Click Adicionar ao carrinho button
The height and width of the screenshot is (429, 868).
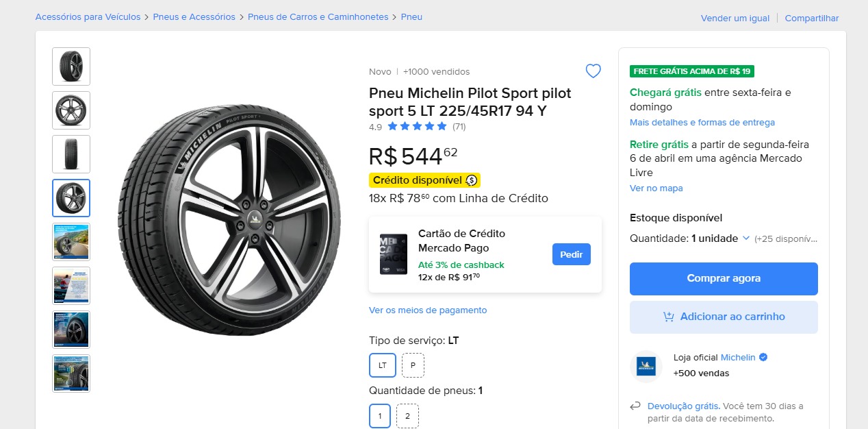coord(724,317)
